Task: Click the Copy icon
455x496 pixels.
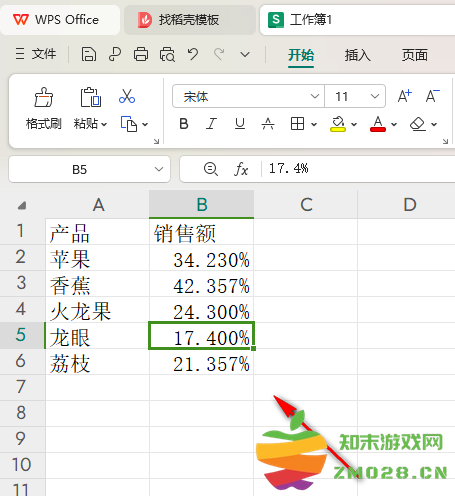Action: 129,124
